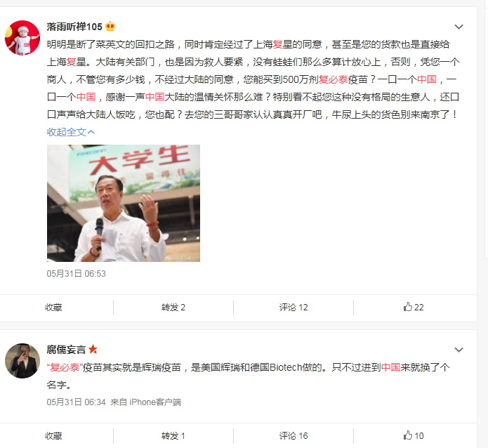Like the second post with 10 likes

point(414,435)
